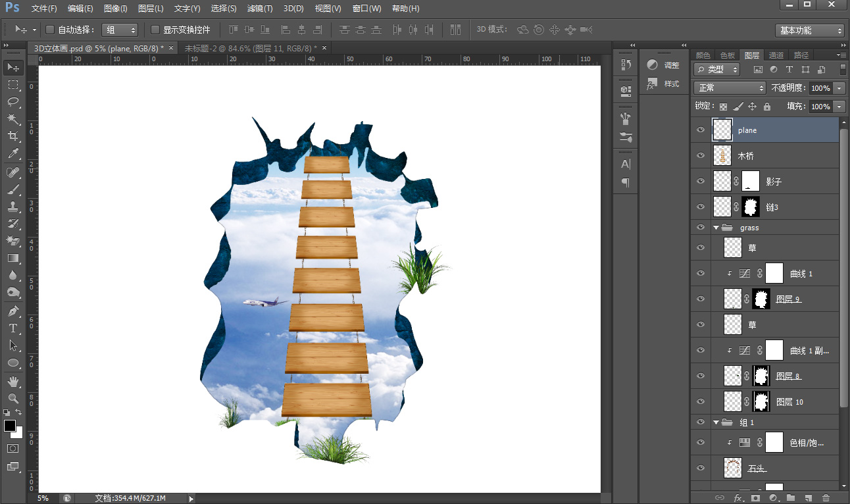Switch to the 通道 tab

coord(776,55)
